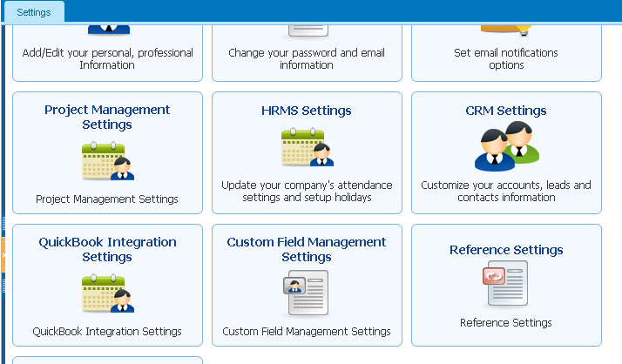Click the 'Project Management Settings' caption below icon
The height and width of the screenshot is (364, 622).
tap(107, 199)
